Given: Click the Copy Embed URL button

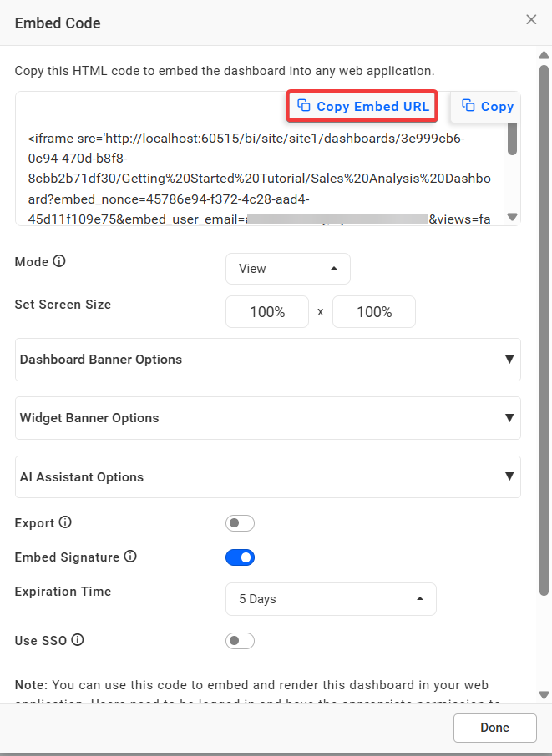Looking at the screenshot, I should pyautogui.click(x=362, y=106).
